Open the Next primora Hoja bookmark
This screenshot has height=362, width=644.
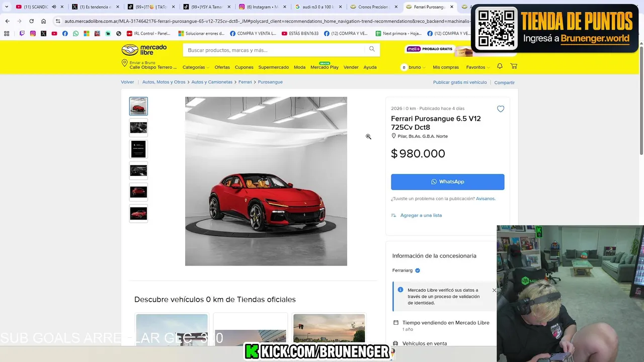[398, 34]
